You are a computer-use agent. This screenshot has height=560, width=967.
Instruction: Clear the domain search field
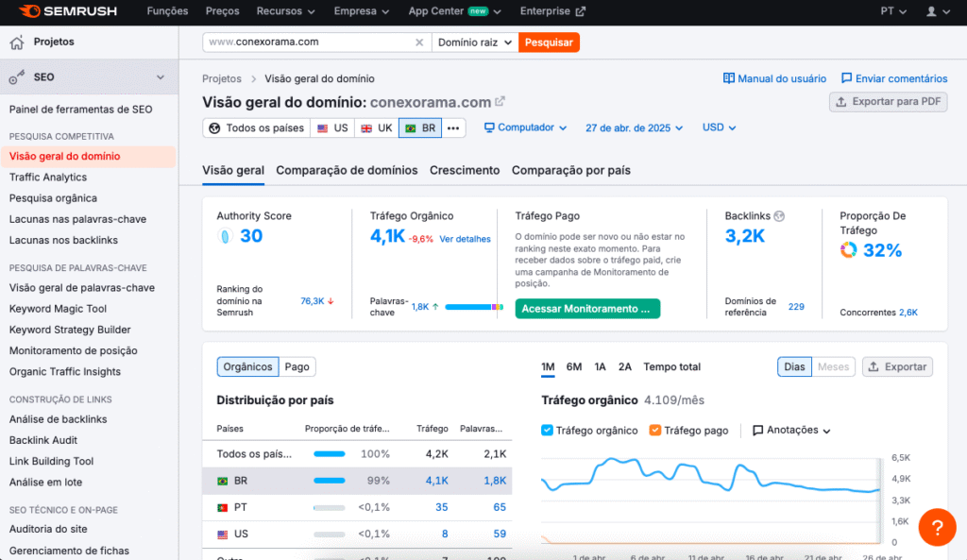(419, 42)
